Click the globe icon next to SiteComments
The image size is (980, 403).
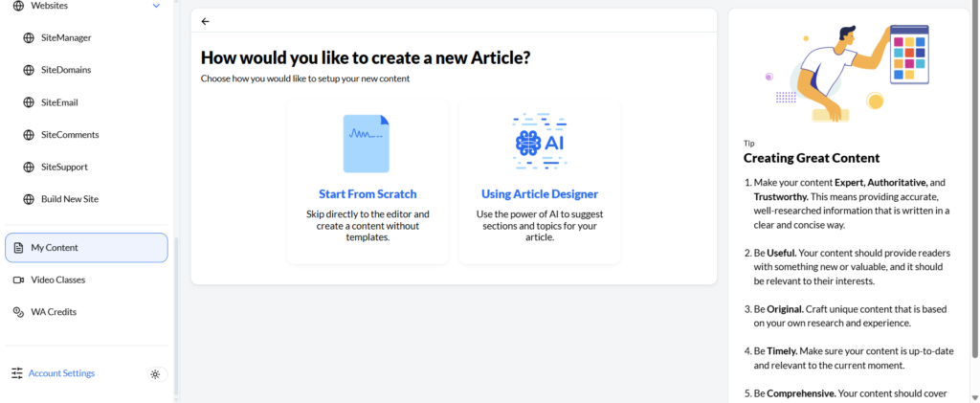tap(28, 135)
